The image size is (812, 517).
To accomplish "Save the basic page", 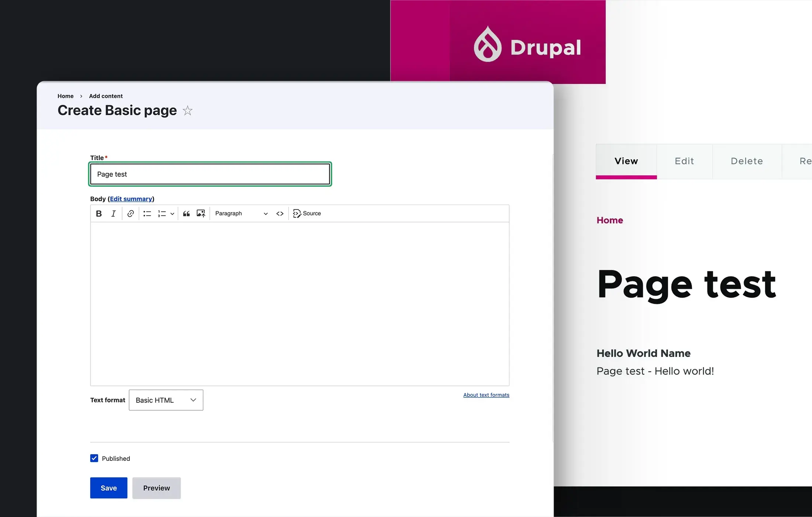I will coord(109,488).
